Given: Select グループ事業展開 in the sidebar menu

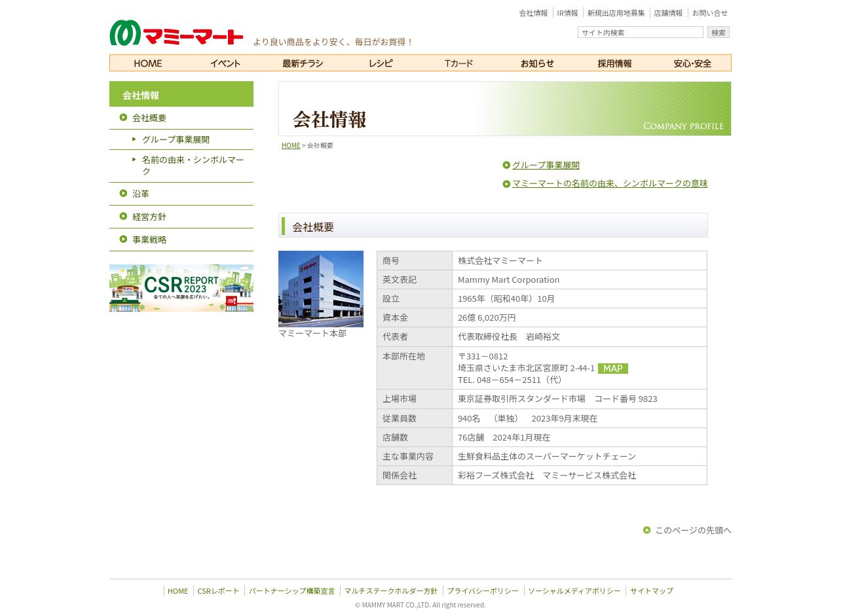Looking at the screenshot, I should (x=181, y=139).
